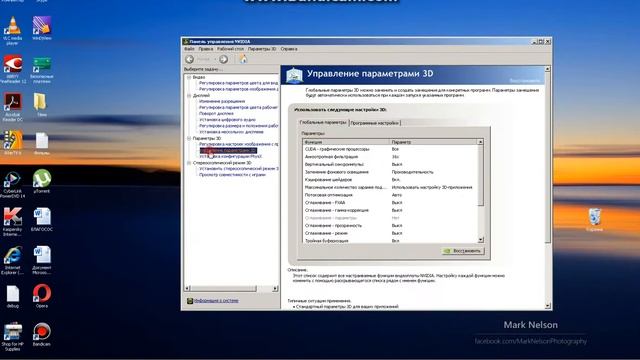640x360 pixels.
Task: Click main page scrollbar down arrow
Action: [547, 306]
